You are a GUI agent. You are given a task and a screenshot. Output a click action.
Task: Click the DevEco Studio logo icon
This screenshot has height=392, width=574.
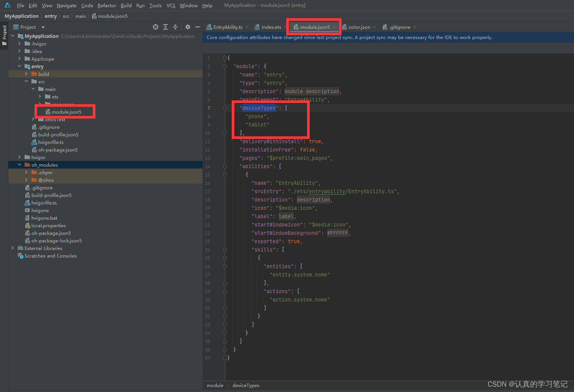pyautogui.click(x=7, y=5)
